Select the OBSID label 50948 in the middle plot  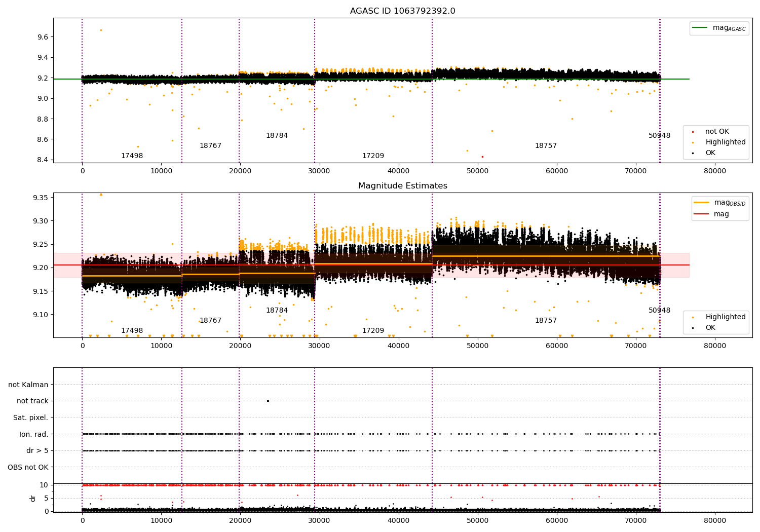coord(659,311)
